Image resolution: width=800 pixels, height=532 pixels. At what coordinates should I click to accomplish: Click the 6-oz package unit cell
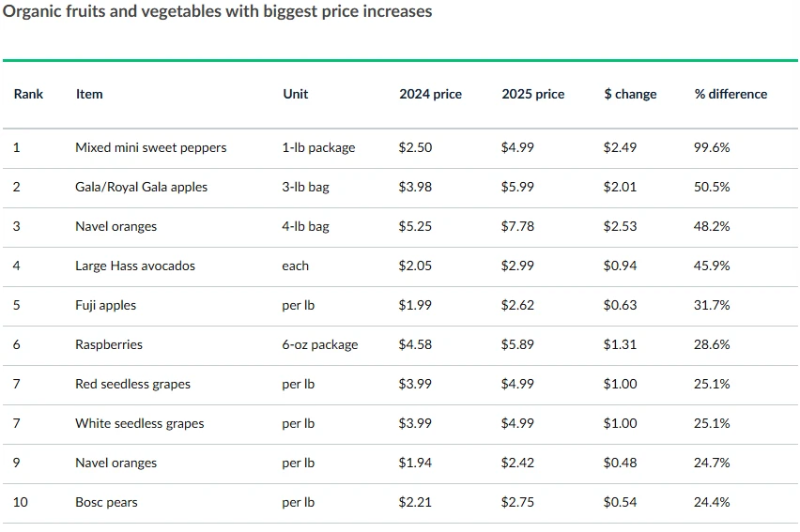point(319,344)
